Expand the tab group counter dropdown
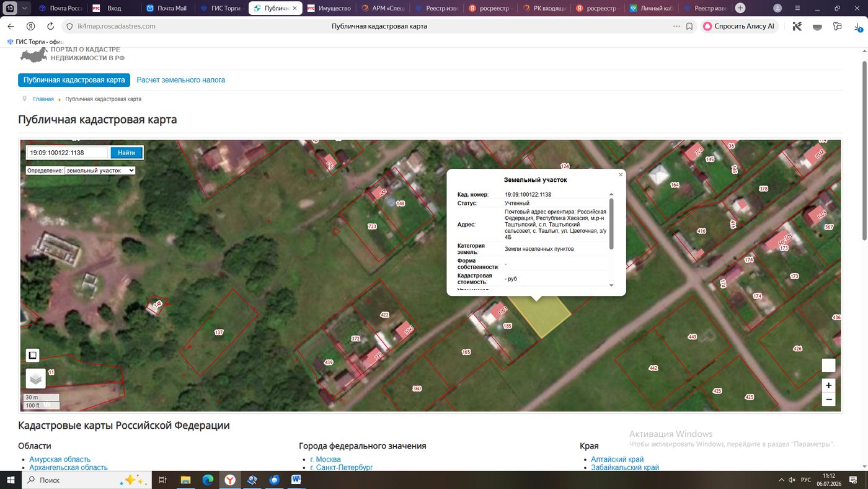Screen dimensions: 868x489 tap(25, 8)
